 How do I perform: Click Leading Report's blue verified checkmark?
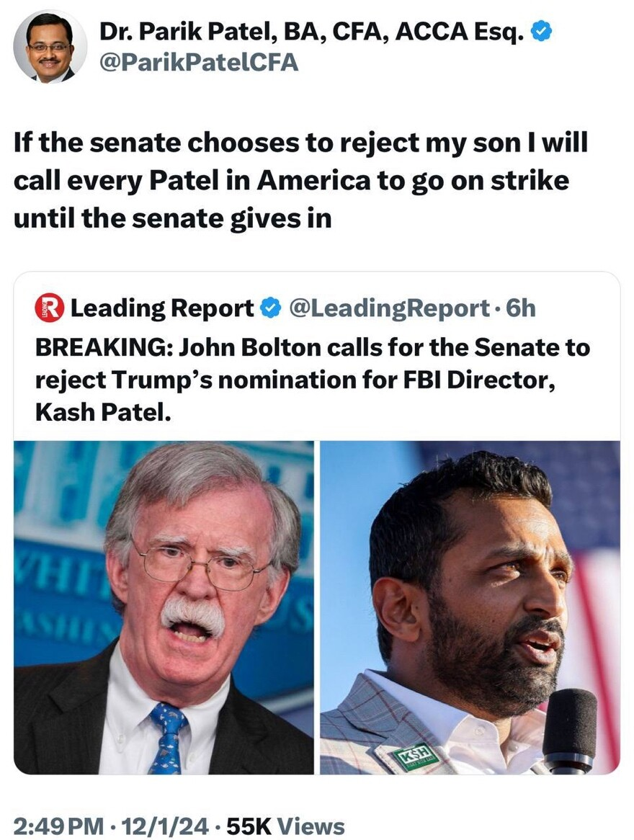pyautogui.click(x=270, y=308)
